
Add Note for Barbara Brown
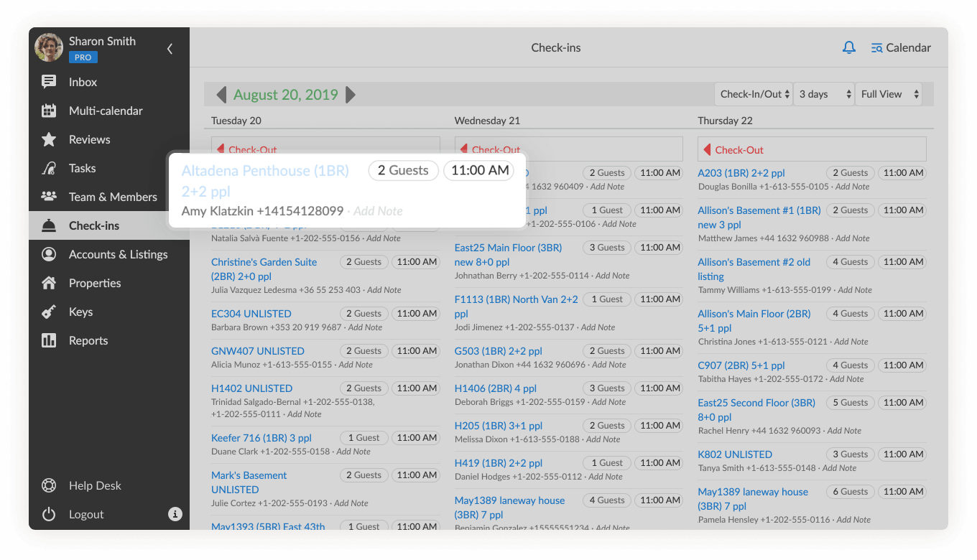(x=366, y=327)
